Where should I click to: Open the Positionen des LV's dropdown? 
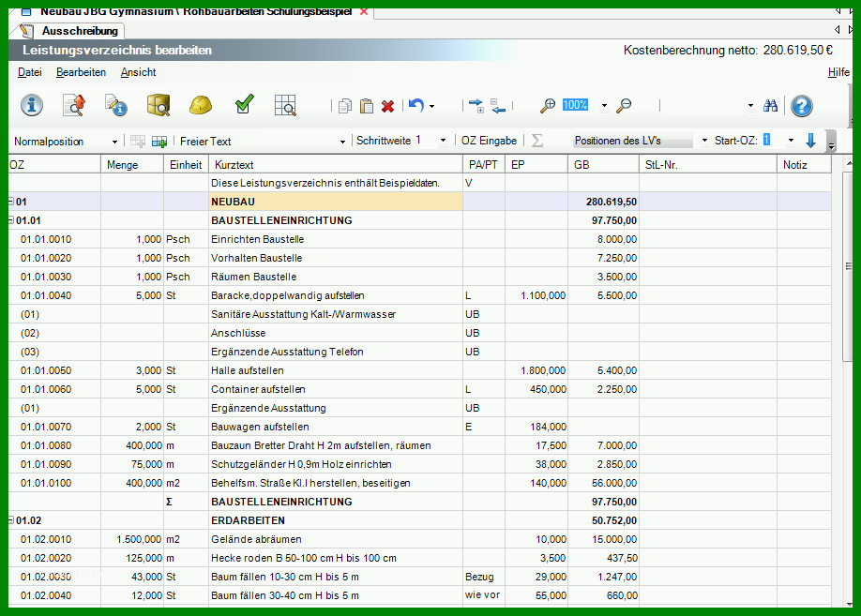(704, 141)
